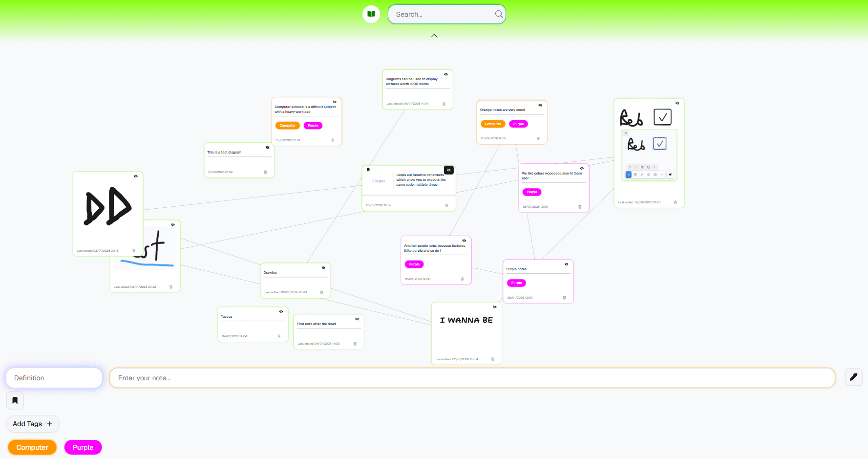Screen dimensions: 868x459
Task: Click the bookmark icon on the Loops note
Action: click(x=368, y=170)
